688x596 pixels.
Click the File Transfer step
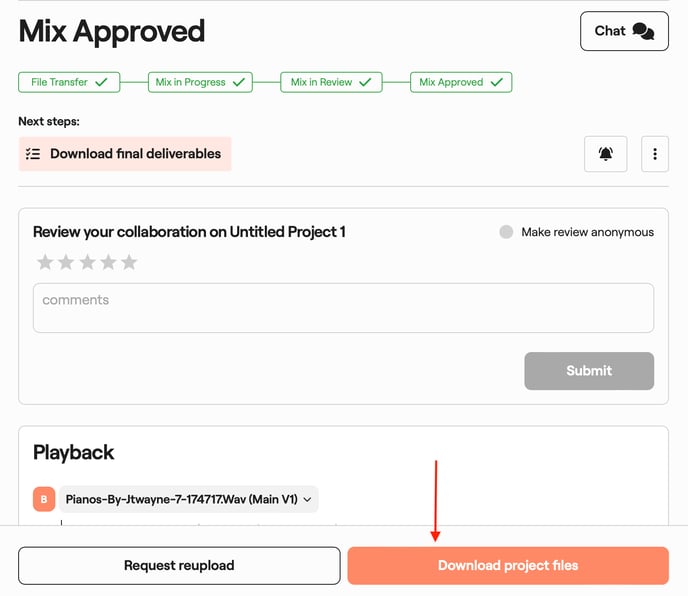[x=69, y=82]
